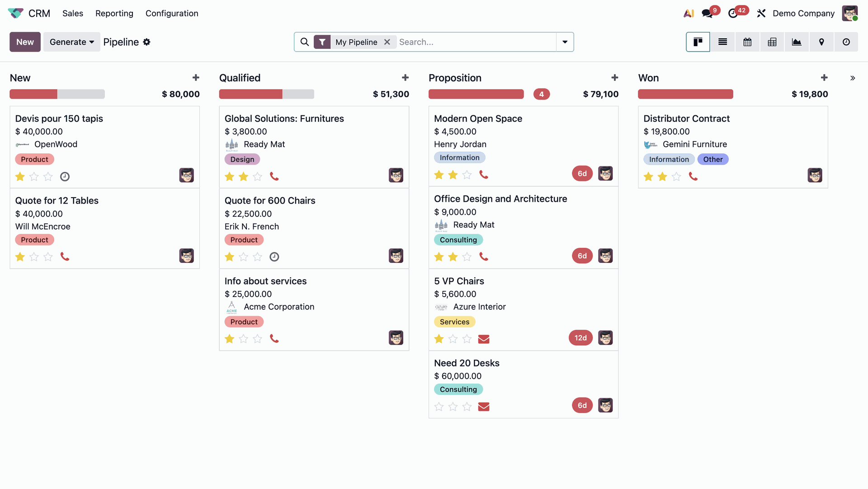Viewport: 868px width, 489px height.
Task: Set third star on Modern Open Space
Action: [x=467, y=175]
